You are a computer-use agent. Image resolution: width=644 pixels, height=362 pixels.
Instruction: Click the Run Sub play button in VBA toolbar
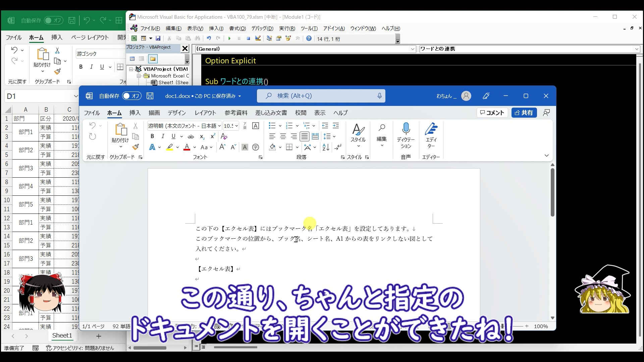(229, 39)
